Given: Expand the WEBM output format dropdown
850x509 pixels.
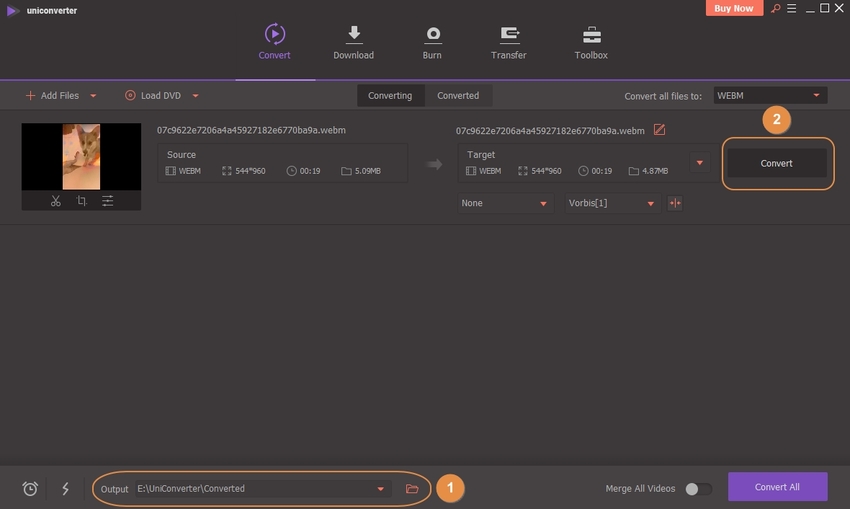Looking at the screenshot, I should coord(770,96).
